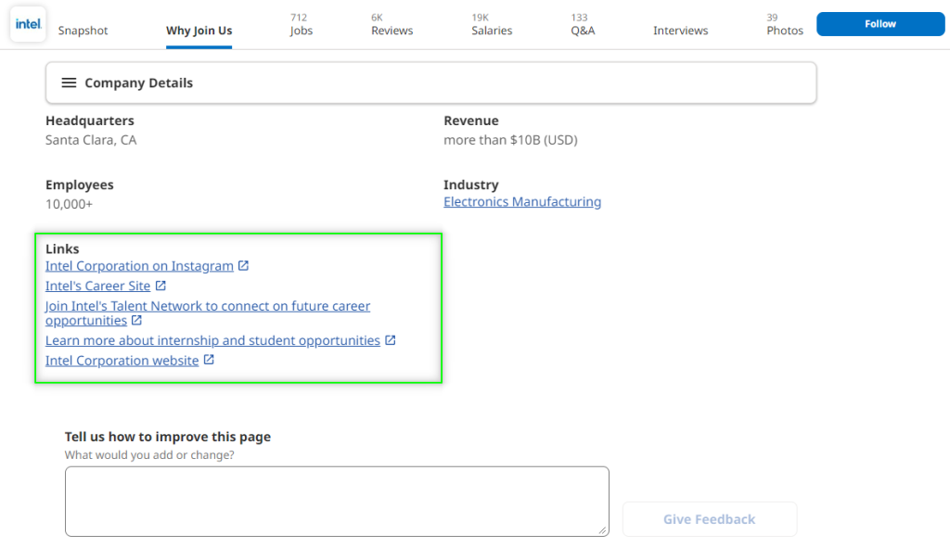This screenshot has height=560, width=950.
Task: Select the Why Join Us tab
Action: (x=199, y=31)
